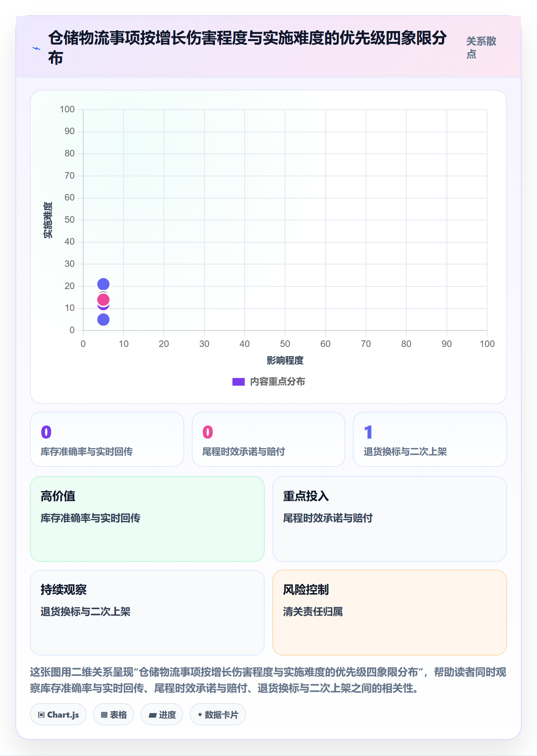Select the title 仓储物流事项按增长伤害程度与实施难度的优先级四象限分布

coord(247,48)
